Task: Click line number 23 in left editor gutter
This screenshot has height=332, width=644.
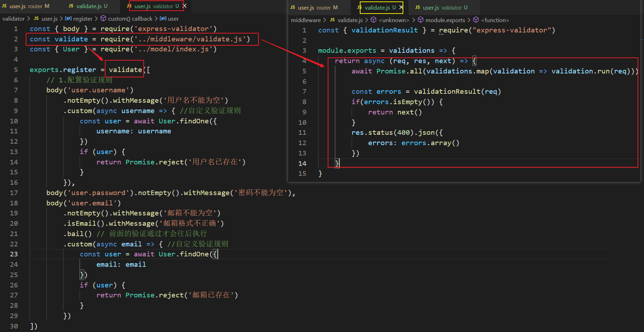Action: coord(14,254)
